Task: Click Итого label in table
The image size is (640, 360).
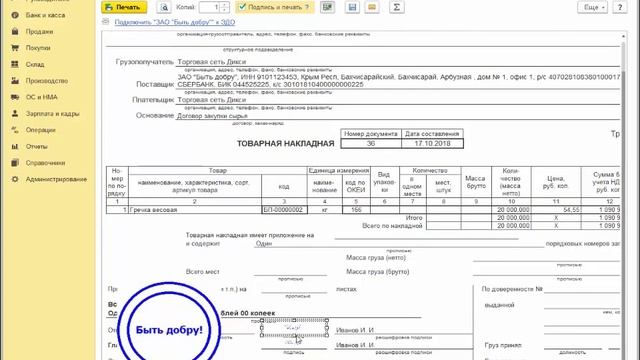Action: click(x=414, y=218)
